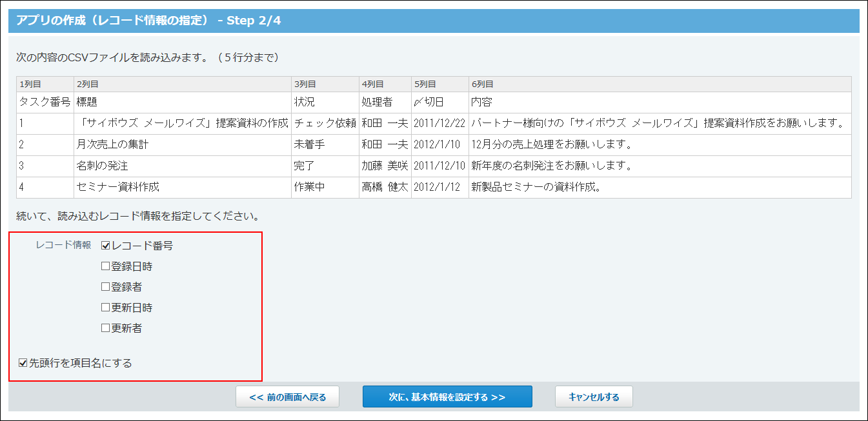
Task: Click the 処理者 cell
Action: tap(385, 102)
